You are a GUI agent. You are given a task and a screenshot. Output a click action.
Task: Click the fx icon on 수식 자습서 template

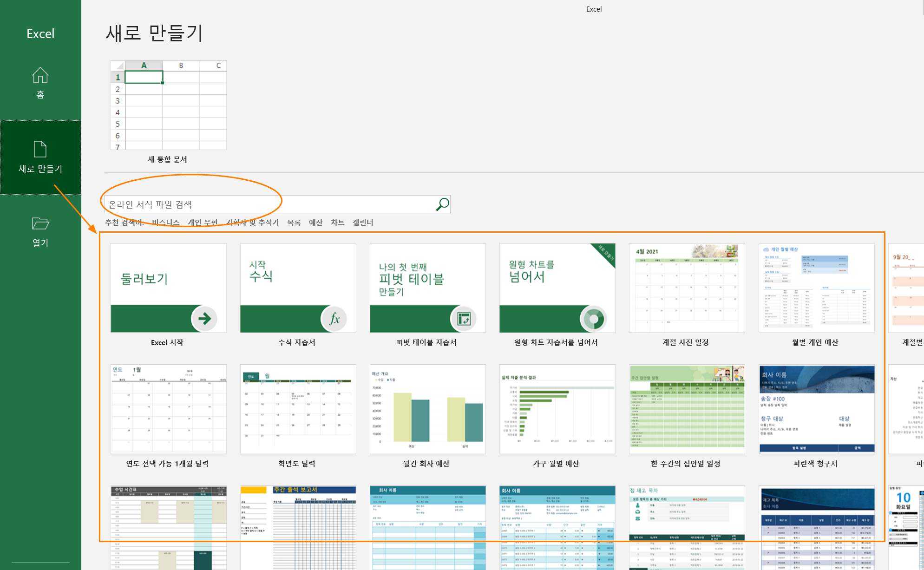tap(334, 318)
